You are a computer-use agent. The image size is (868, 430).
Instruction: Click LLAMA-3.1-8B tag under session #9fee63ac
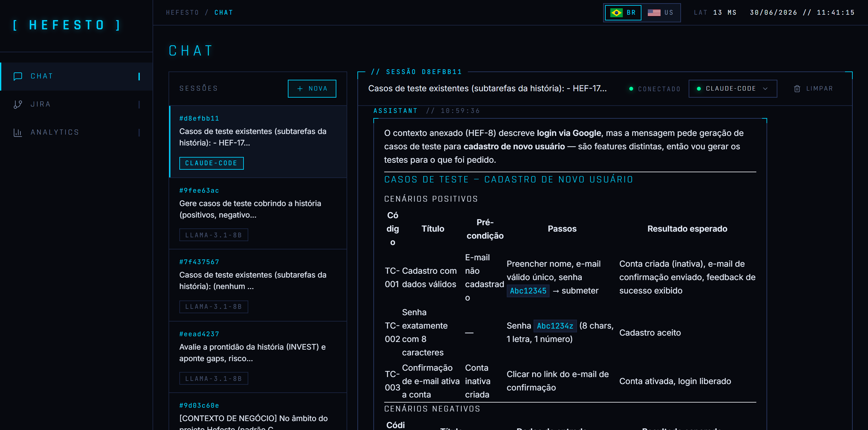[213, 235]
